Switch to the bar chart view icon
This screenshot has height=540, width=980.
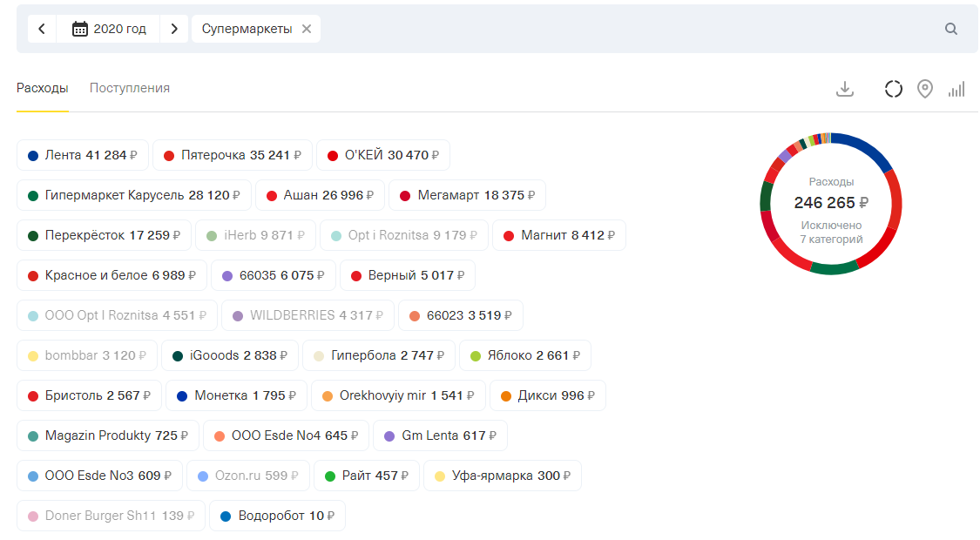pyautogui.click(x=956, y=90)
